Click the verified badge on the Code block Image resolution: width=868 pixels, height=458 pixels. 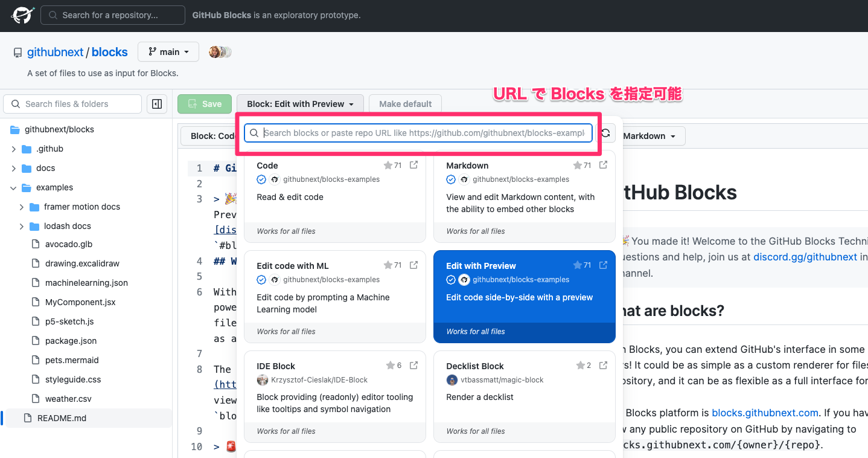point(261,179)
